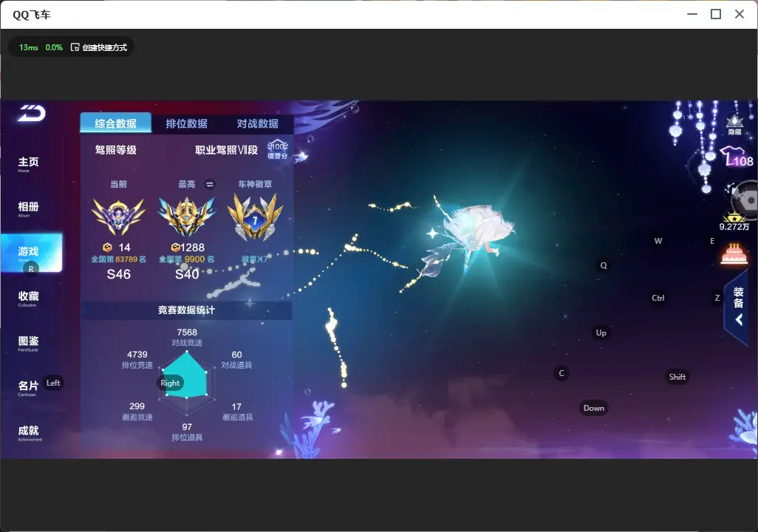Open 名片 in the sidebar
The image size is (758, 532).
[x=29, y=387]
